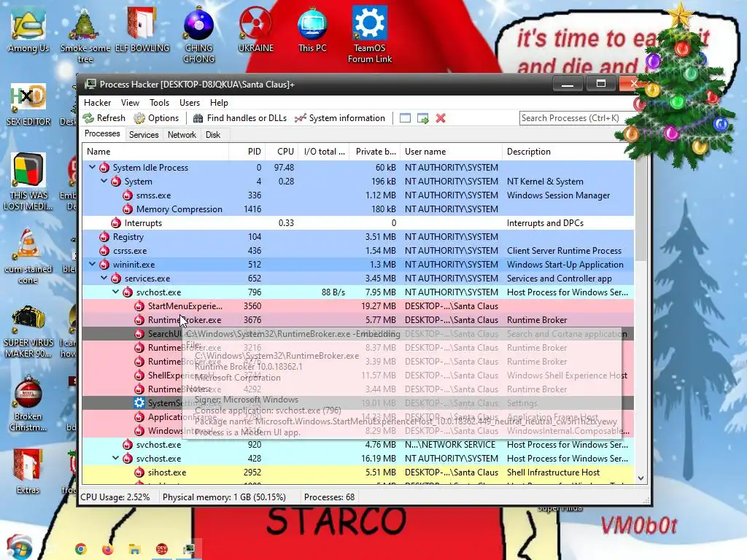Sort by the CPU column header
Screen dimensions: 747x560
[282, 152]
